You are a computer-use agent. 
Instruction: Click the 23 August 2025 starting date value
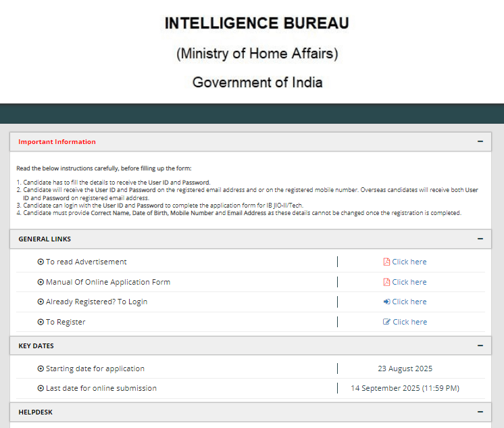[405, 369]
